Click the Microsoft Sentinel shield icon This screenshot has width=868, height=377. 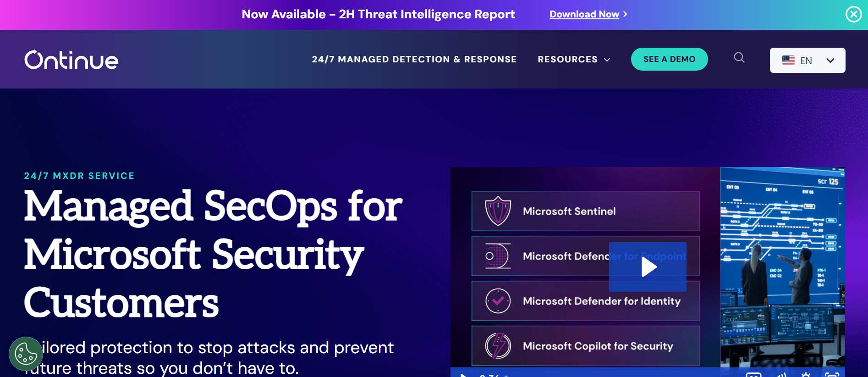coord(498,211)
